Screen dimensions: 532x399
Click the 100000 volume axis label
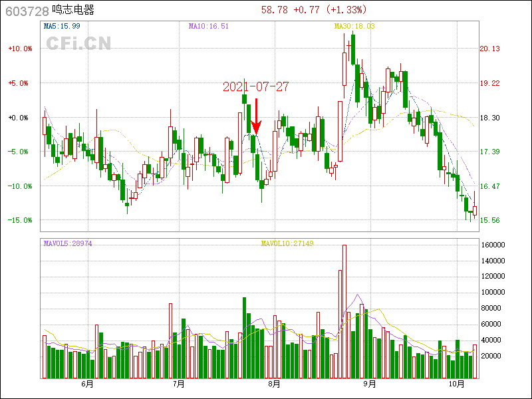pyautogui.click(x=493, y=292)
